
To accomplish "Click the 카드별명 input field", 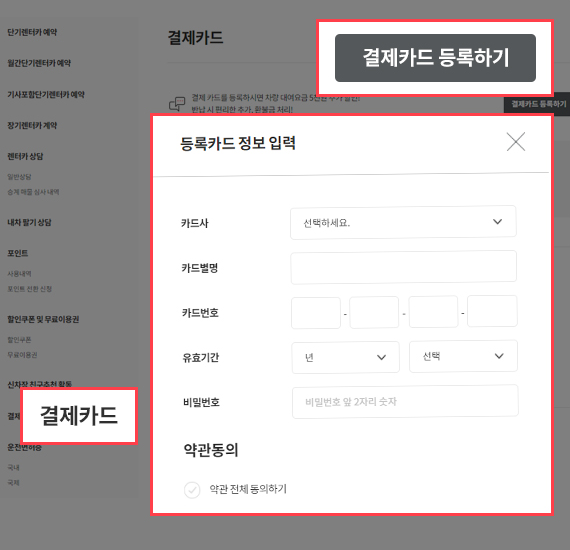I will coord(404,267).
